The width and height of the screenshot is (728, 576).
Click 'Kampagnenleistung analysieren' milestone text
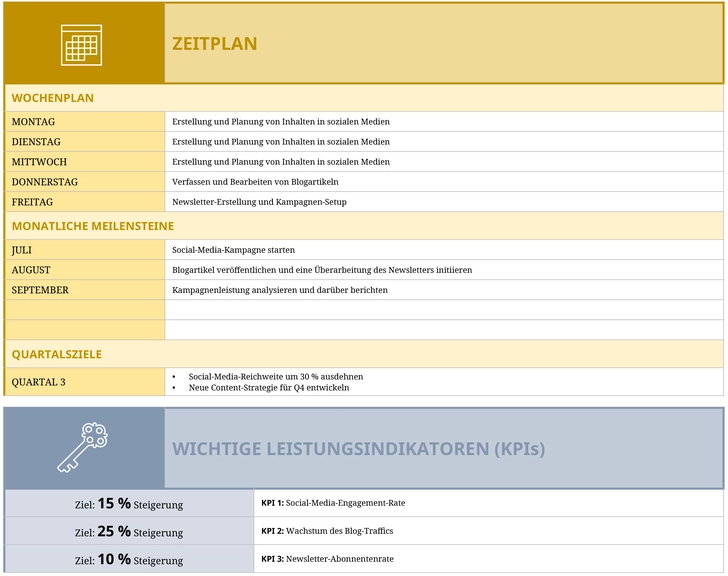pyautogui.click(x=280, y=290)
